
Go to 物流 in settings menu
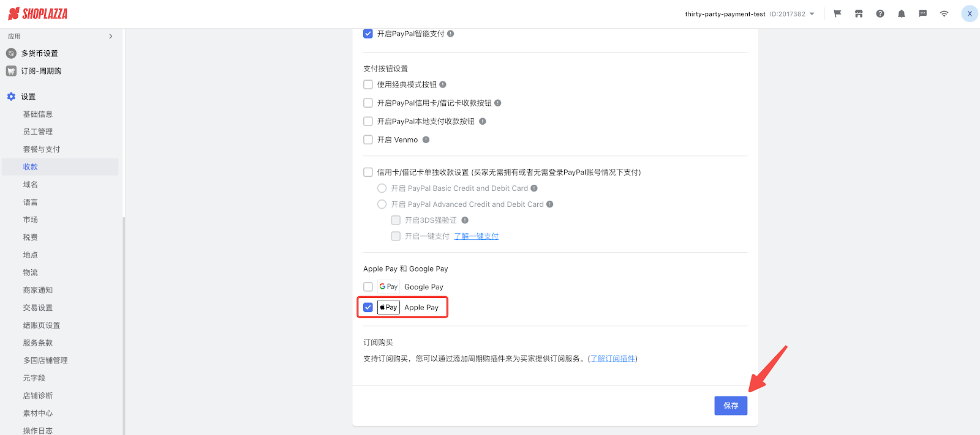tap(31, 272)
